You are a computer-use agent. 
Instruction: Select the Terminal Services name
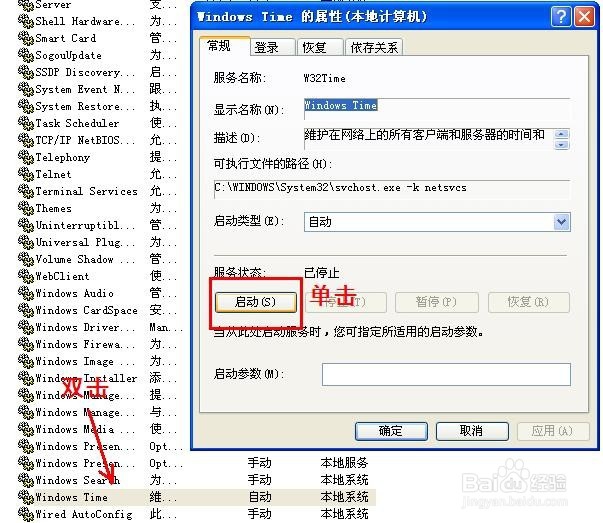pyautogui.click(x=87, y=192)
